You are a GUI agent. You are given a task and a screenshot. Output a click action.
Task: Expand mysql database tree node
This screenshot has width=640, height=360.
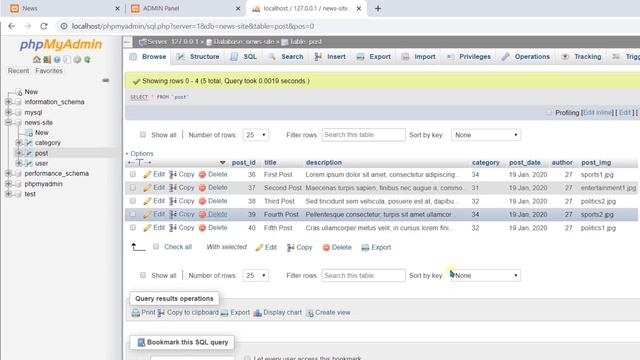click(x=8, y=112)
